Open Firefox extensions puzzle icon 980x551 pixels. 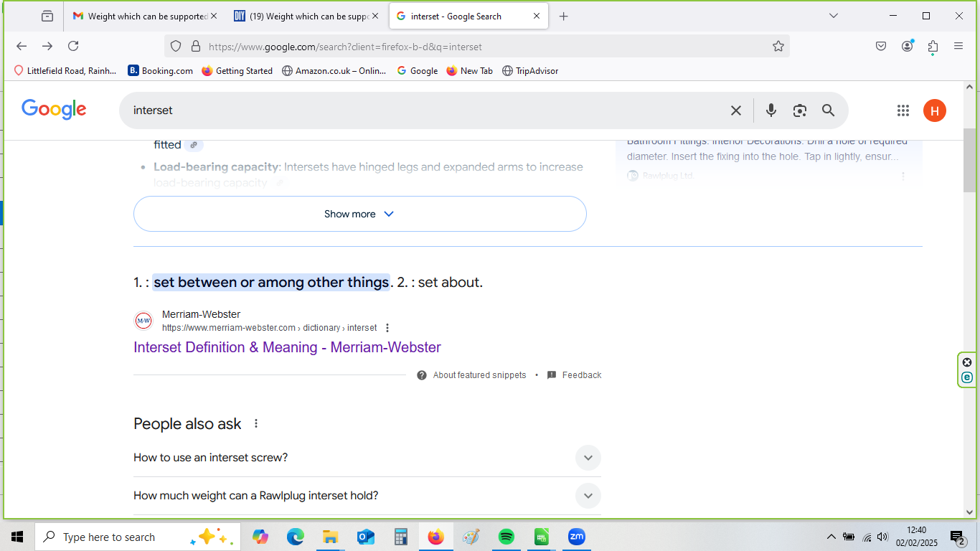point(933,47)
